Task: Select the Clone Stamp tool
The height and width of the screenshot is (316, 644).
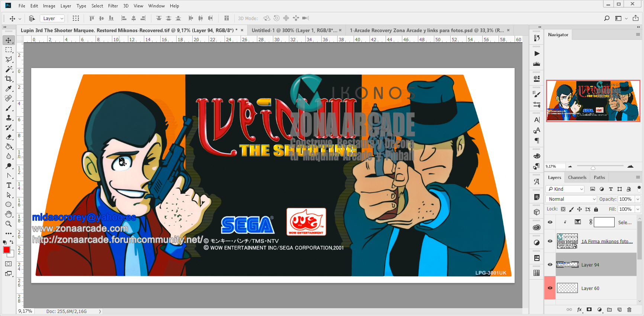Action: [9, 117]
